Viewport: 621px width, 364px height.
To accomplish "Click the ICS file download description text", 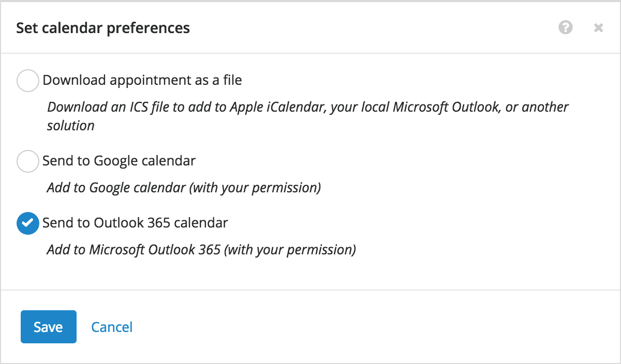I will coord(308,116).
